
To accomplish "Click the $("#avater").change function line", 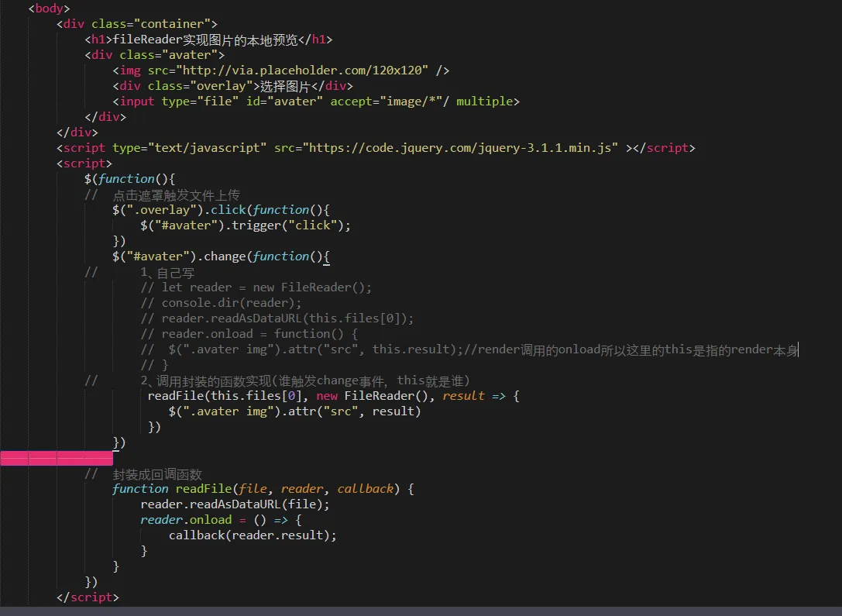I will pyautogui.click(x=221, y=256).
